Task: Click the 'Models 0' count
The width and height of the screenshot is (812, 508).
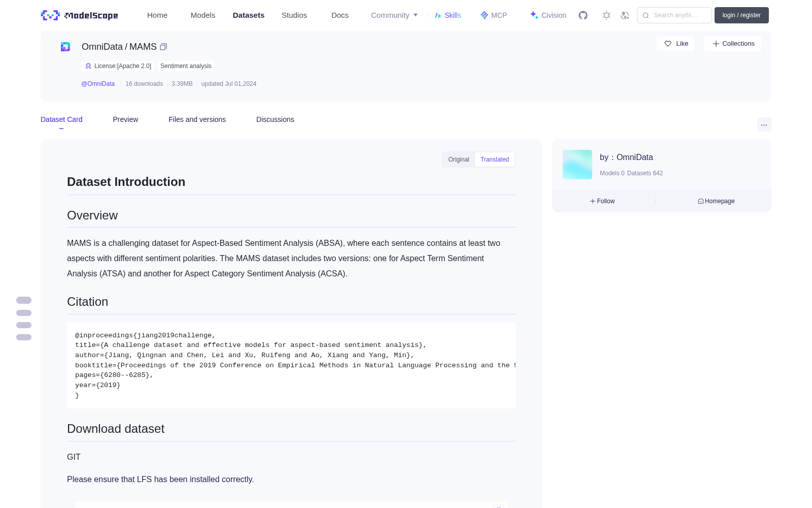Action: coord(612,173)
